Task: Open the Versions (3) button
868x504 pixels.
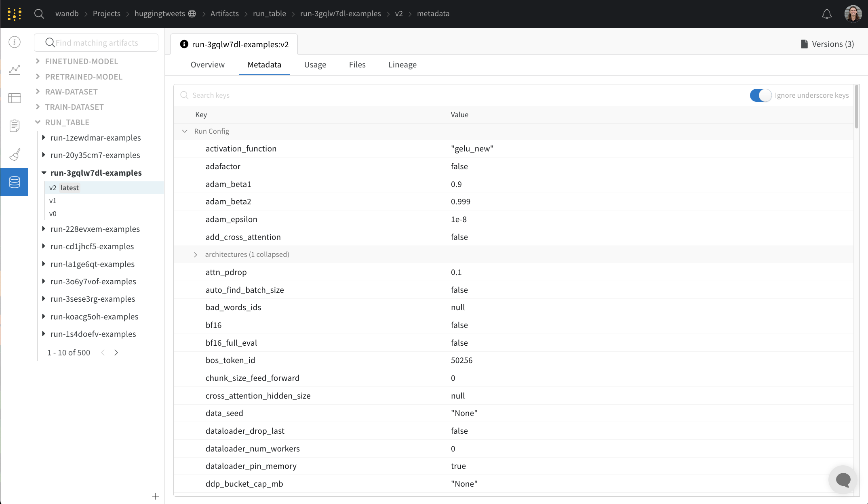Action: (x=827, y=44)
